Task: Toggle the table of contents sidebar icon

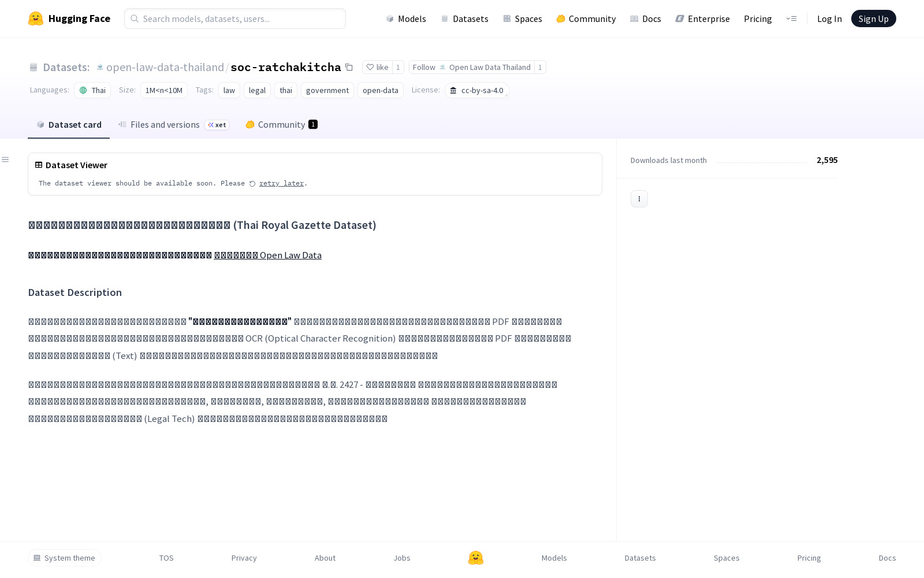Action: pos(5,160)
